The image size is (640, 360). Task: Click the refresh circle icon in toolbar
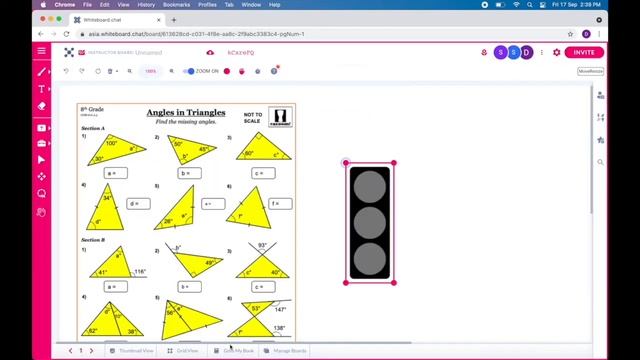point(98,71)
